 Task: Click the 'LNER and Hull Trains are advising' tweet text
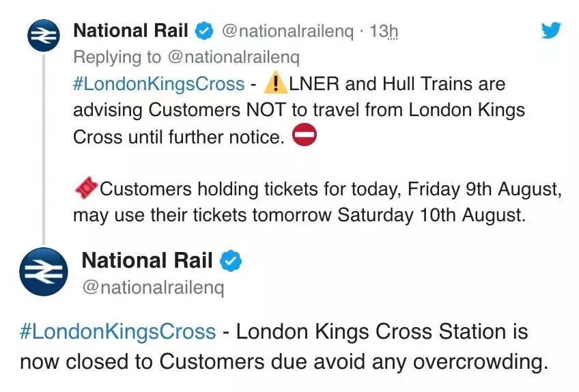(300, 110)
